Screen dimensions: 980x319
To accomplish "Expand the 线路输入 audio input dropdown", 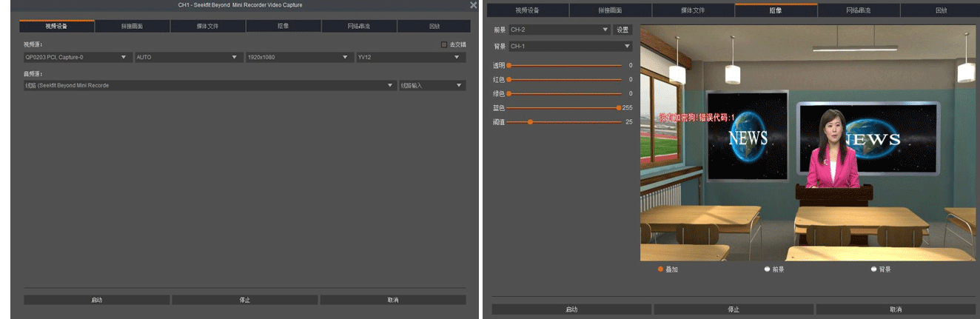I will coord(432,86).
